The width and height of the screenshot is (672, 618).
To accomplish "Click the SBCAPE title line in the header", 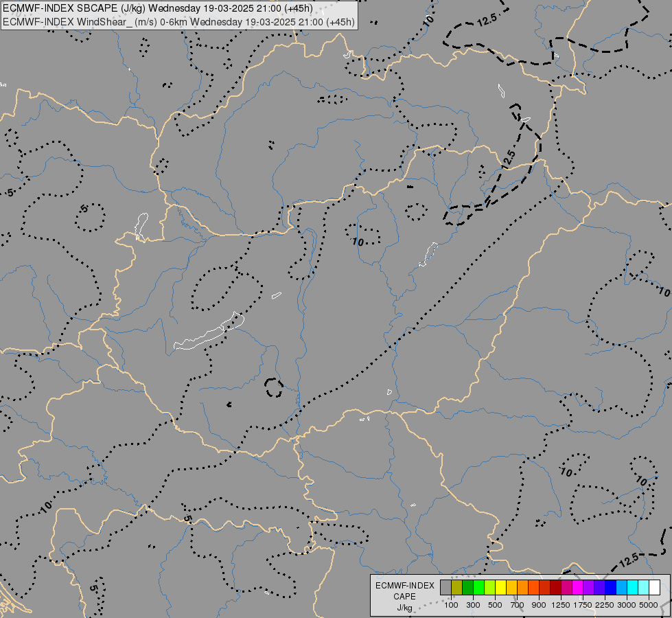I will [x=157, y=8].
